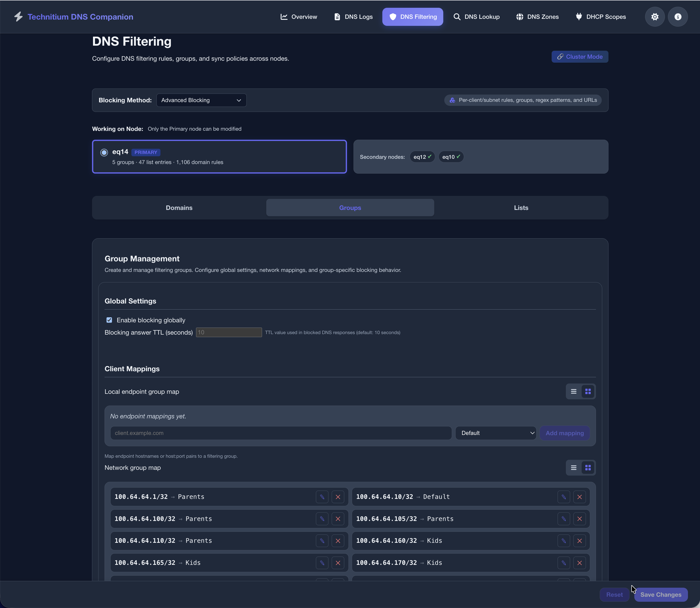Open the Blocking Method dropdown

pyautogui.click(x=201, y=100)
